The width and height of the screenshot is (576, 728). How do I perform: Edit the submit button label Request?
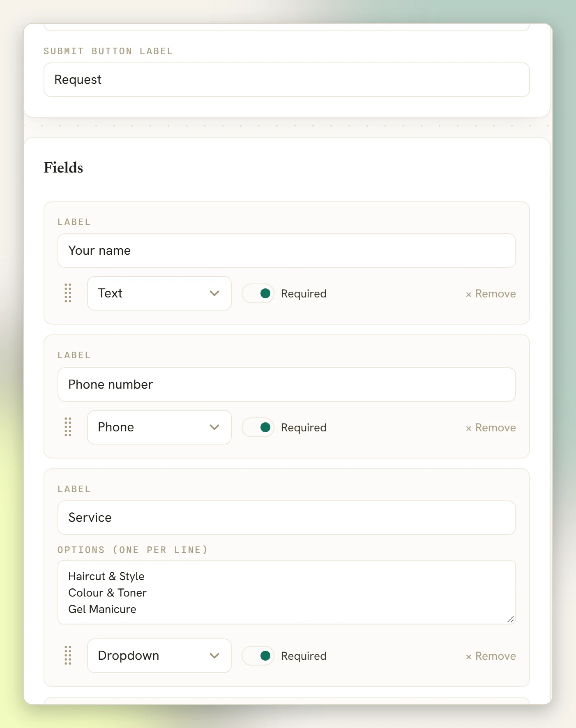(x=287, y=80)
